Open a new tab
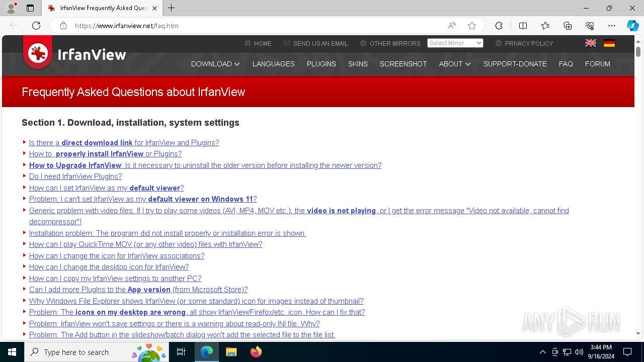The height and width of the screenshot is (362, 644). (x=172, y=8)
